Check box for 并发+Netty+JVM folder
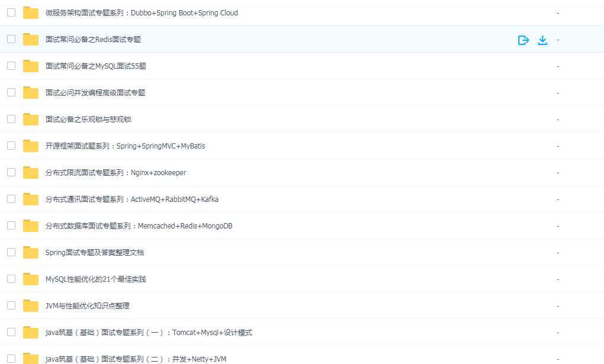Screen dimensions: 604x364 click(11, 358)
